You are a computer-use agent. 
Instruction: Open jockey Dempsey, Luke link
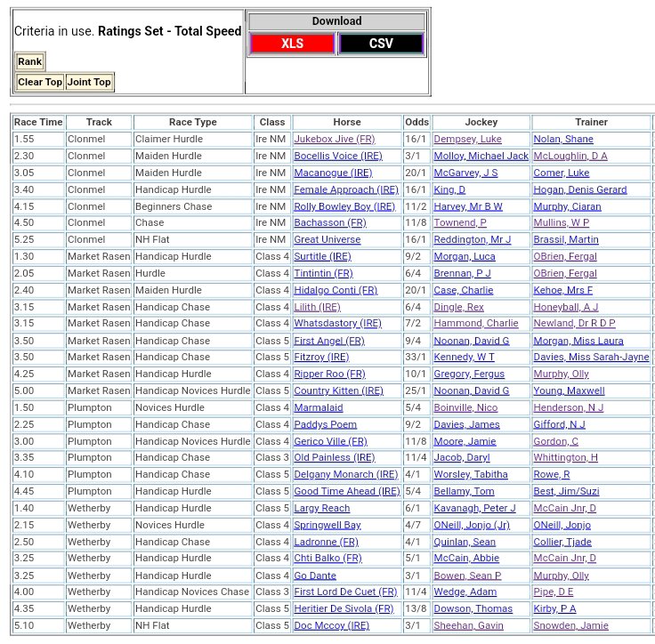pyautogui.click(x=467, y=139)
